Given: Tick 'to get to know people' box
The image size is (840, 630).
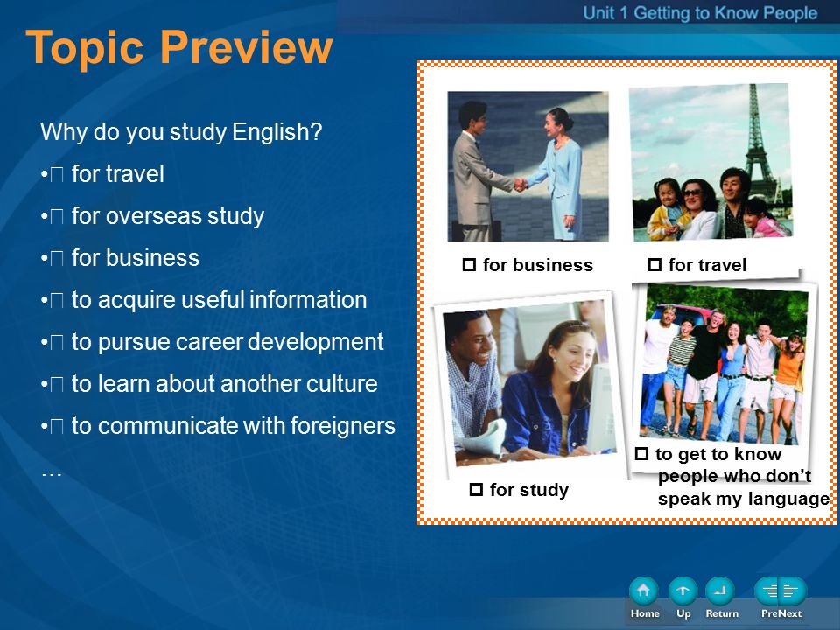Looking at the screenshot, I should (641, 454).
